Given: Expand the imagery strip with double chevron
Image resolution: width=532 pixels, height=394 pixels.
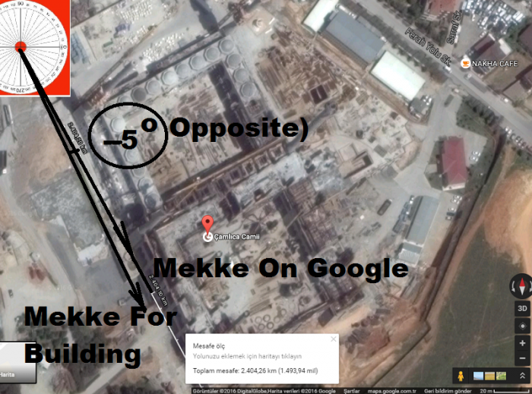Looking at the screenshot, I should click(x=522, y=376).
